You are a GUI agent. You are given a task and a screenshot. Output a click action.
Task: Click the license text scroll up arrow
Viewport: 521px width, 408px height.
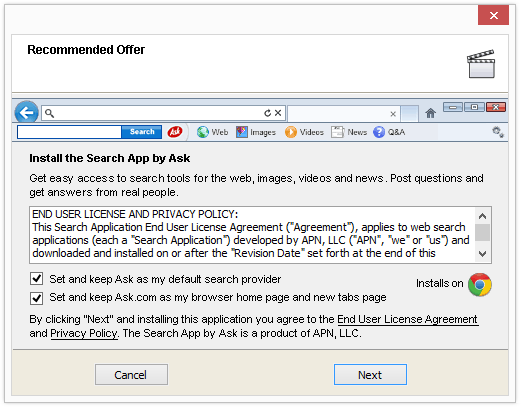coord(482,216)
